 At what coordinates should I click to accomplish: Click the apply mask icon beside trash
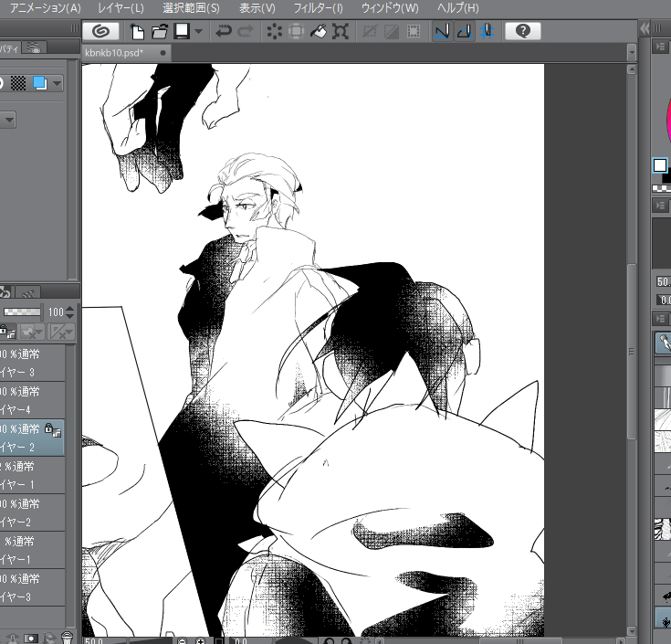pyautogui.click(x=48, y=638)
